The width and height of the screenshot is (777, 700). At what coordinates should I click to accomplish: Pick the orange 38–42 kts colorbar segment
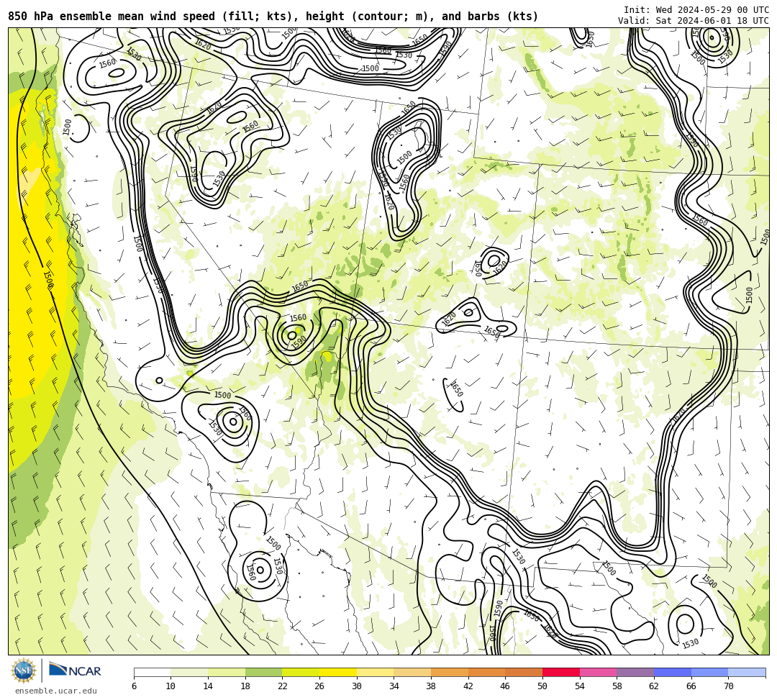click(x=450, y=672)
